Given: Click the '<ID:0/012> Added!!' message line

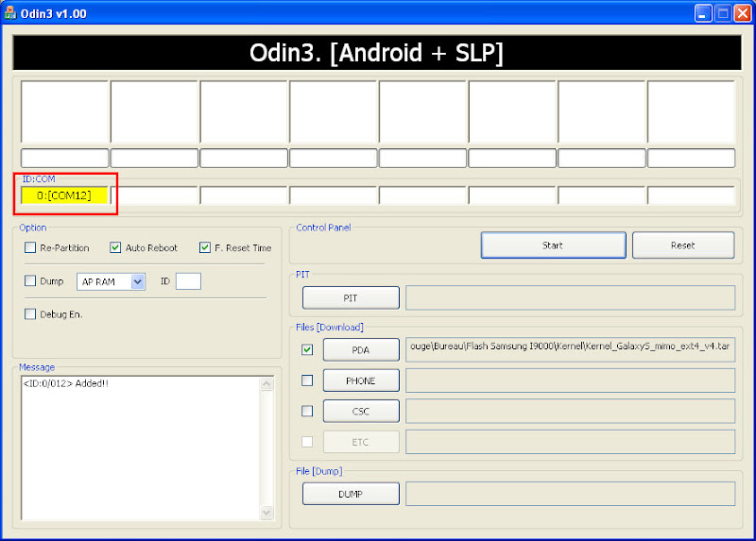Looking at the screenshot, I should tap(66, 383).
